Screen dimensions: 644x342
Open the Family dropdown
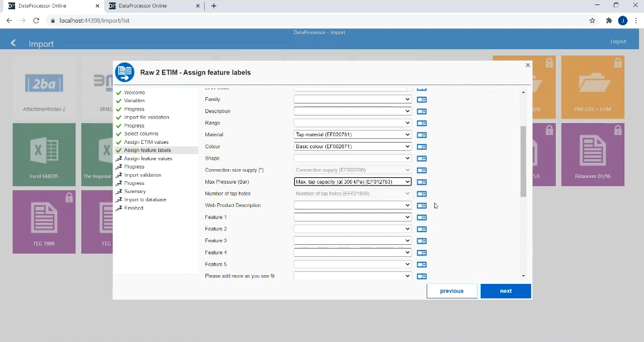coord(352,100)
